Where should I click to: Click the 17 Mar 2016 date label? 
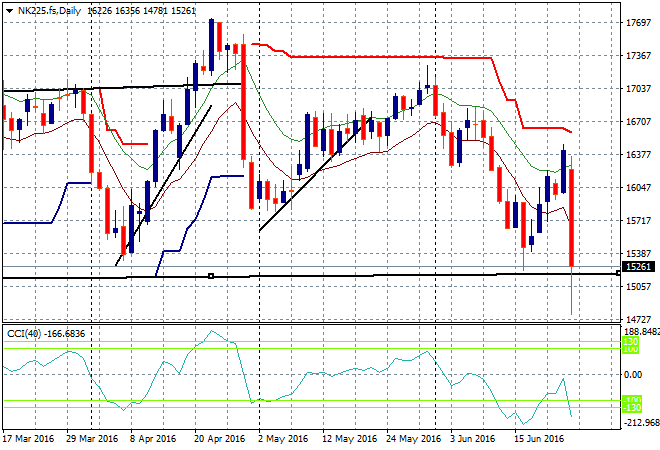click(29, 439)
